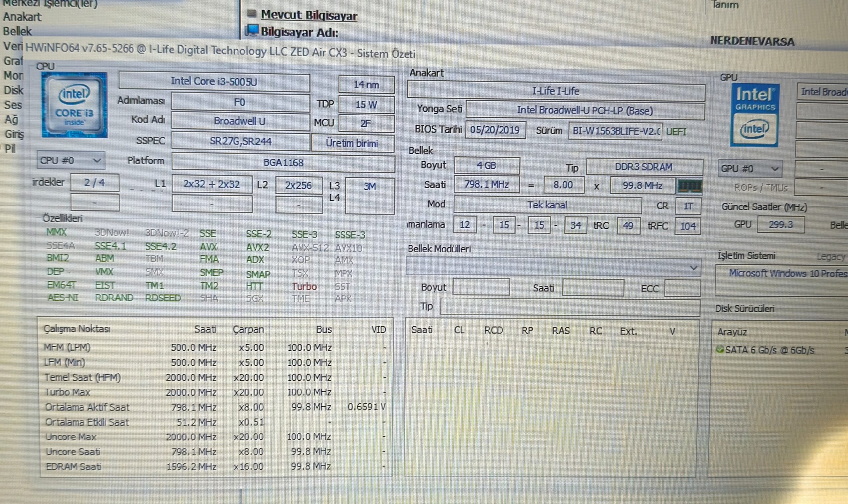The image size is (848, 504).
Task: Click the memory Boyut 4 GB field
Action: coord(487,166)
